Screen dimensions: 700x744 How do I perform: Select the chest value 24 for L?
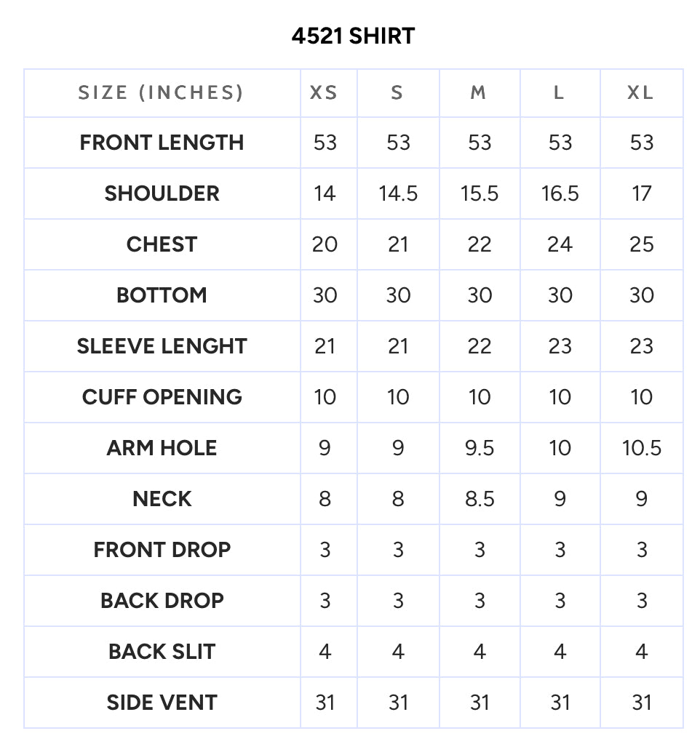tap(560, 244)
